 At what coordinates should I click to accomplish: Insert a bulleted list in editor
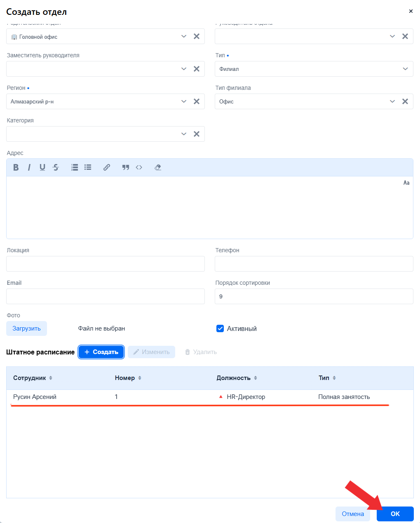point(88,167)
